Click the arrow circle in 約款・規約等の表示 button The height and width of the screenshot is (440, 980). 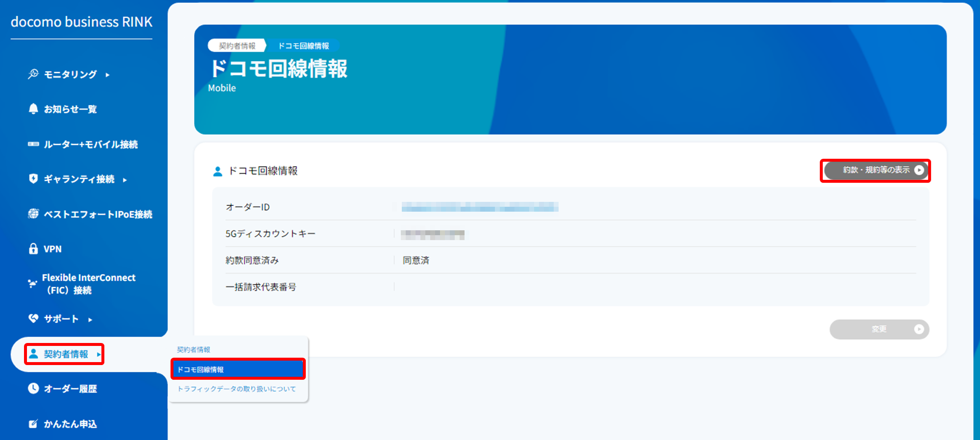tap(919, 170)
